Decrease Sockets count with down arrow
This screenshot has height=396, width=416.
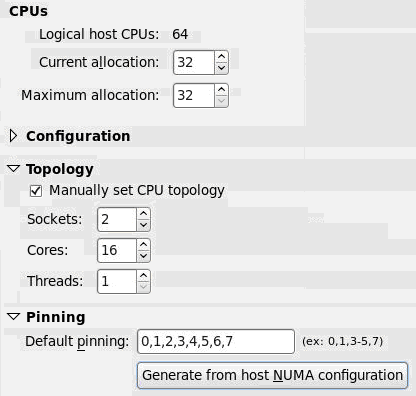144,225
